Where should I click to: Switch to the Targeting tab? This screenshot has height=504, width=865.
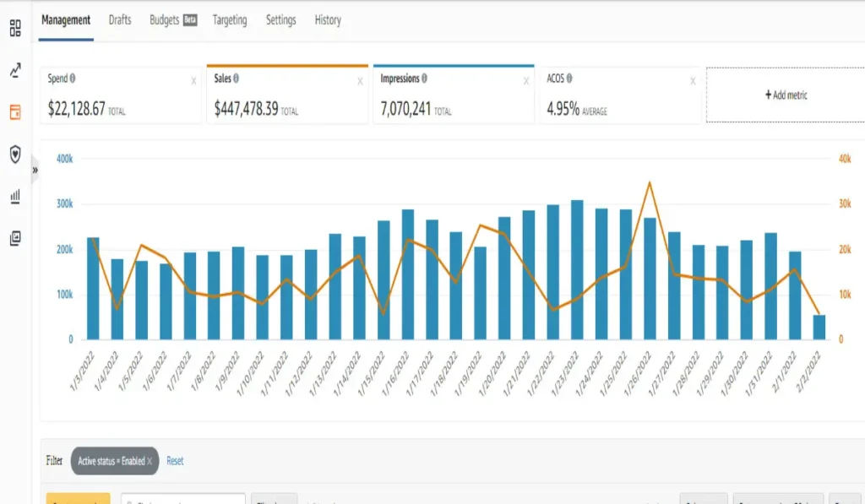[x=230, y=20]
